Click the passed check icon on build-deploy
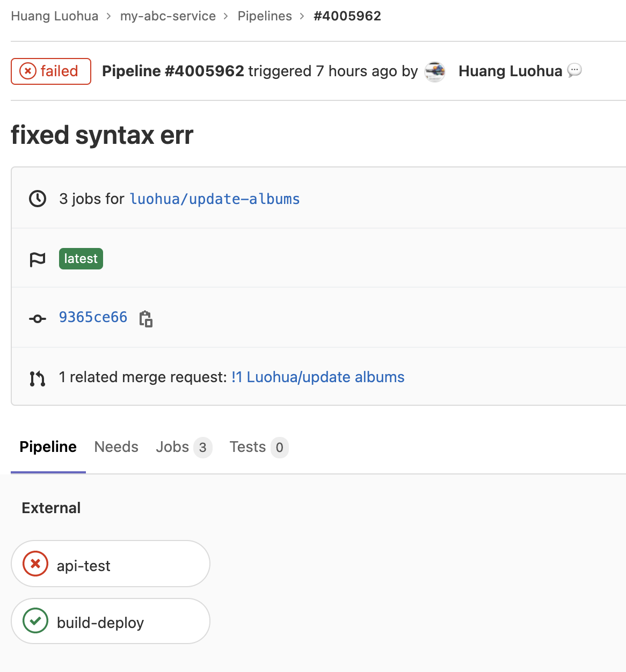The height and width of the screenshot is (672, 626). click(x=35, y=621)
